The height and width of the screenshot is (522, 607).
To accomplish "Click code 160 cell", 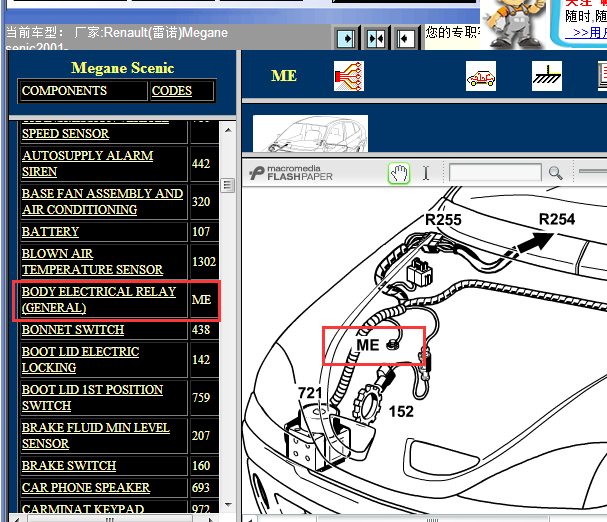I will click(x=204, y=465).
